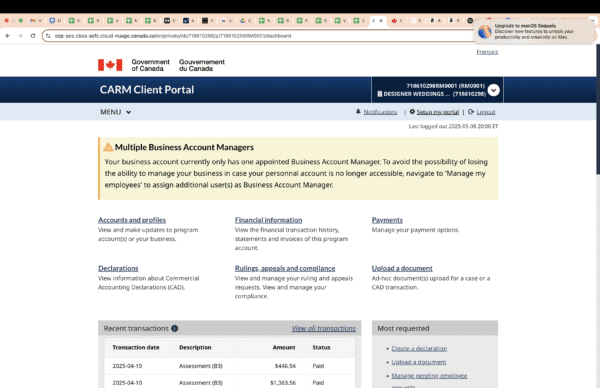Open Manage pending employee requests link
Screen dimensions: 600x388
(x=429, y=376)
